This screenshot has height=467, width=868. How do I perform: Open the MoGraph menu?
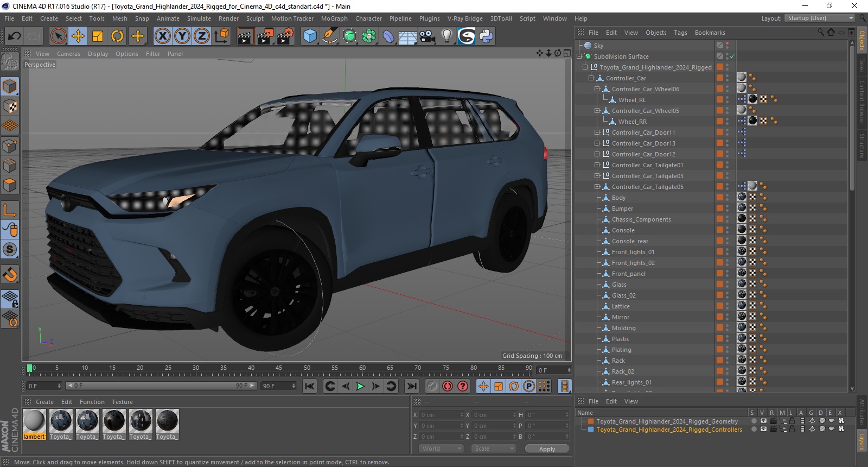tap(334, 18)
